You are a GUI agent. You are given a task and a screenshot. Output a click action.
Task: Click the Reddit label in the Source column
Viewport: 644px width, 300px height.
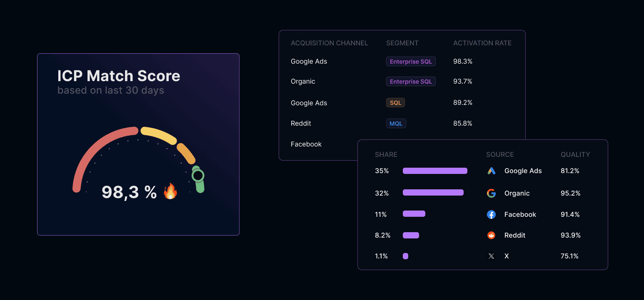tap(515, 236)
